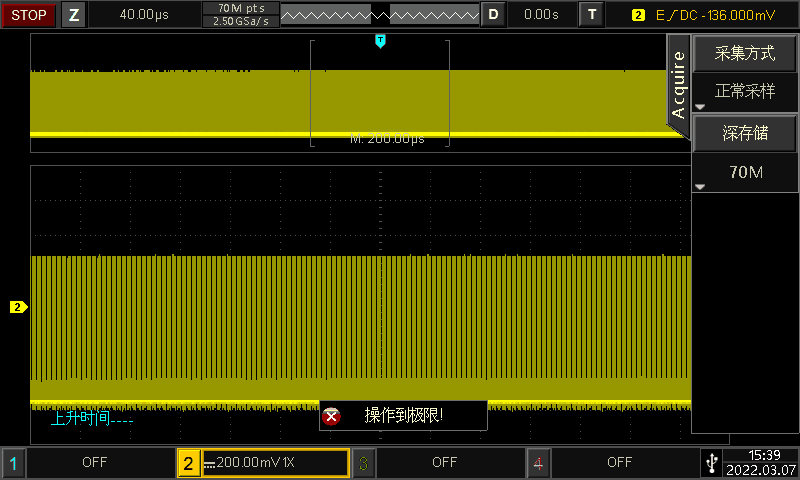
Task: Click the waveform memory position bar
Action: tap(379, 15)
